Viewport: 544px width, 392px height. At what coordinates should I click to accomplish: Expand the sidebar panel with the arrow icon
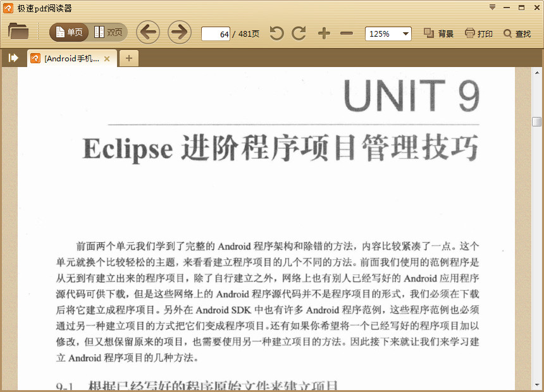[x=13, y=58]
